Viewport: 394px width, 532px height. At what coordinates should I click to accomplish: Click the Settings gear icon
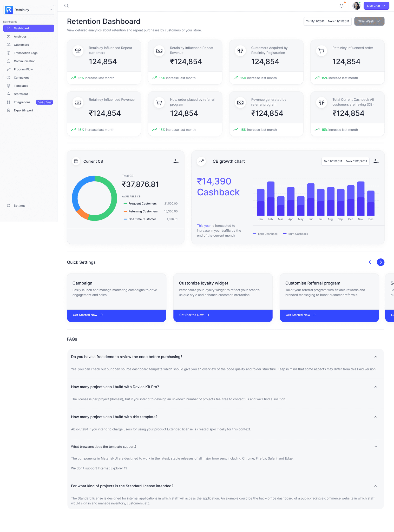point(9,205)
